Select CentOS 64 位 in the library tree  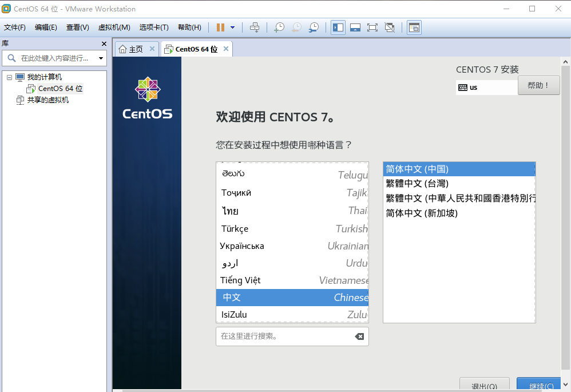pyautogui.click(x=61, y=89)
